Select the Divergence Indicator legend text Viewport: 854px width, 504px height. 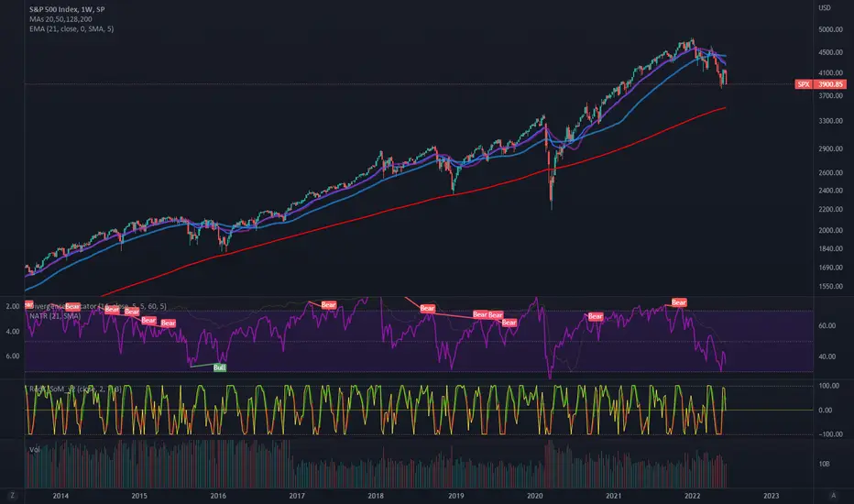tap(98, 306)
